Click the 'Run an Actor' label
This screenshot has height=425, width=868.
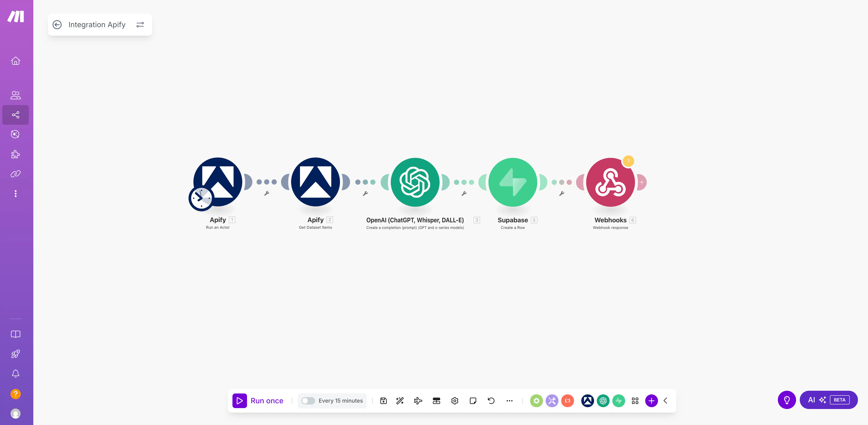click(x=218, y=228)
